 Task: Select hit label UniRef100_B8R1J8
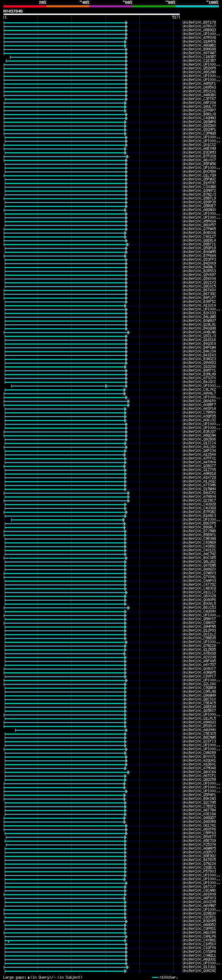coord(199,114)
